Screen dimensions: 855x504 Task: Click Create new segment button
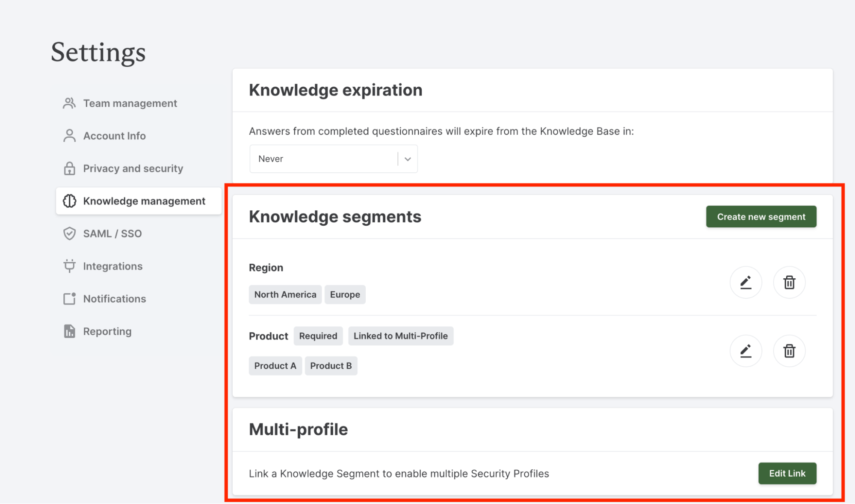pos(761,217)
